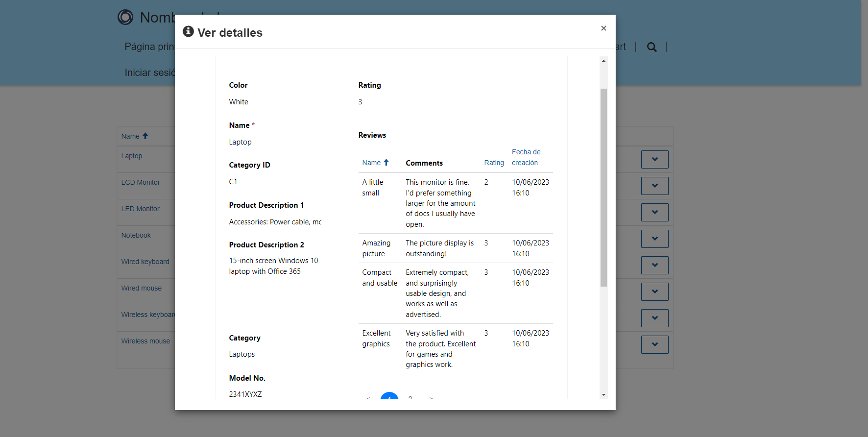
Task: Open LED Monitor in the background list
Action: click(x=141, y=209)
